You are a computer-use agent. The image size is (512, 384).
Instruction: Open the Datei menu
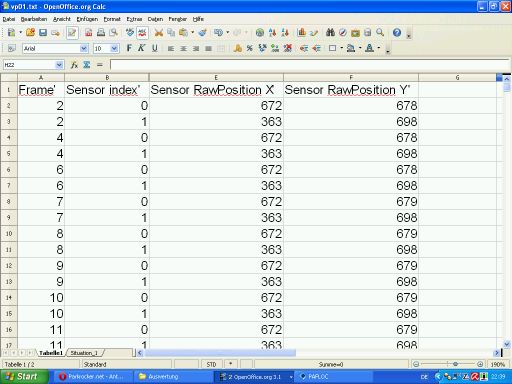[9, 19]
